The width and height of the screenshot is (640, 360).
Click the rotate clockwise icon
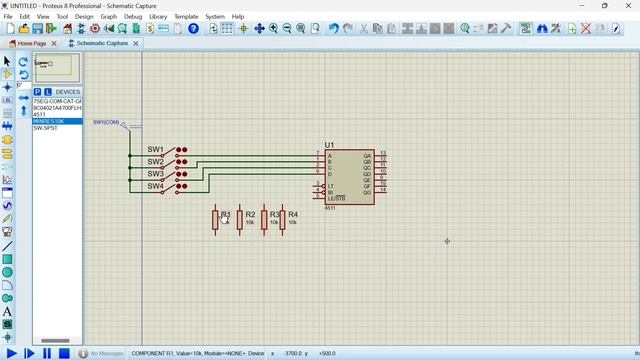click(23, 62)
